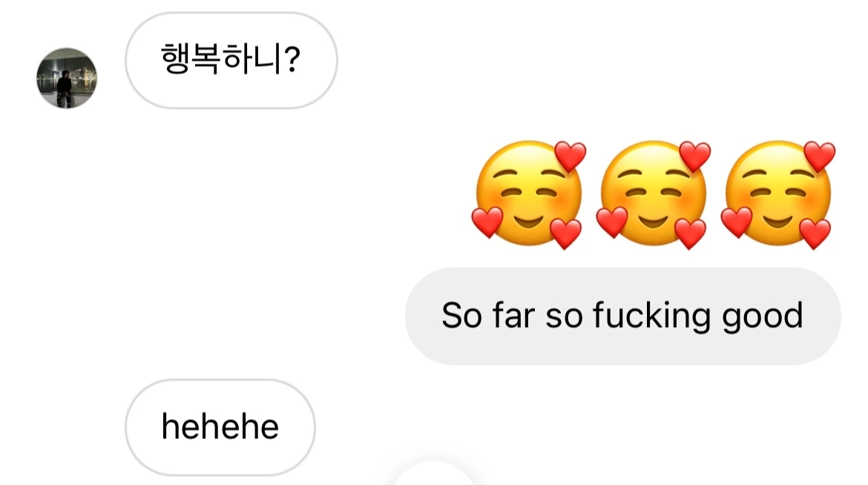Click bottom-right heart on middle emoji

690,234
